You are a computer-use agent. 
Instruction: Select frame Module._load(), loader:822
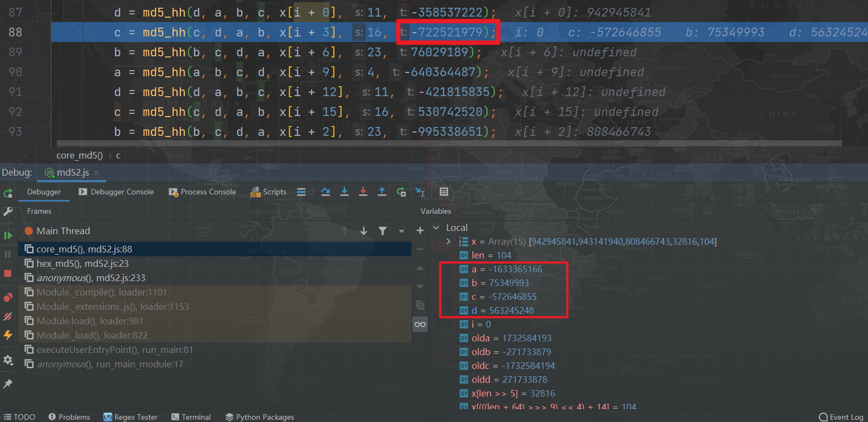pyautogui.click(x=215, y=335)
